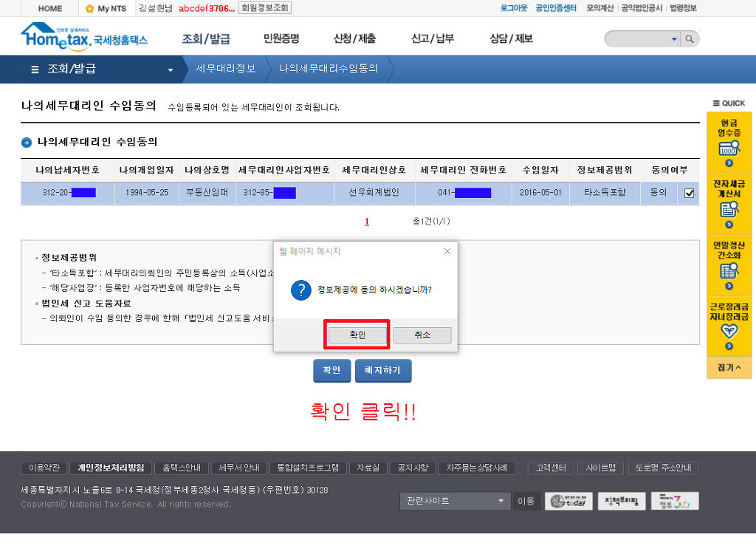The image size is (756, 557).
Task: Open the 신청/제출 main menu
Action: click(x=354, y=38)
